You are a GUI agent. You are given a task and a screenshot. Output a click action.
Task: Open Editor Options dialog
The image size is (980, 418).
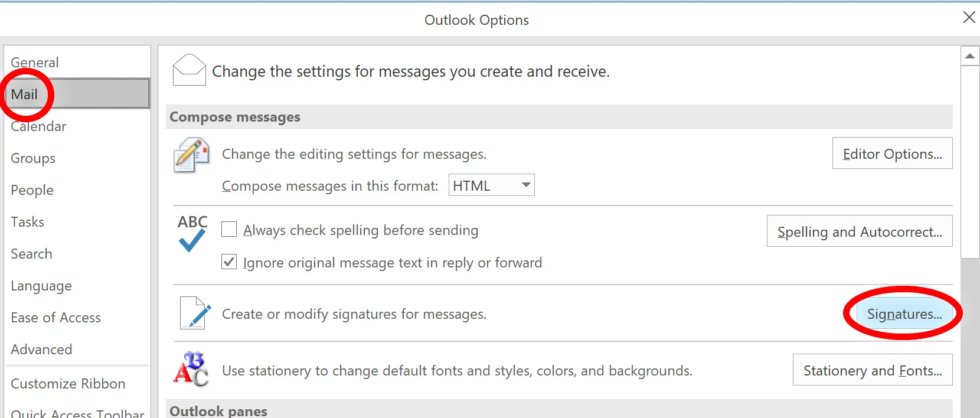(892, 154)
